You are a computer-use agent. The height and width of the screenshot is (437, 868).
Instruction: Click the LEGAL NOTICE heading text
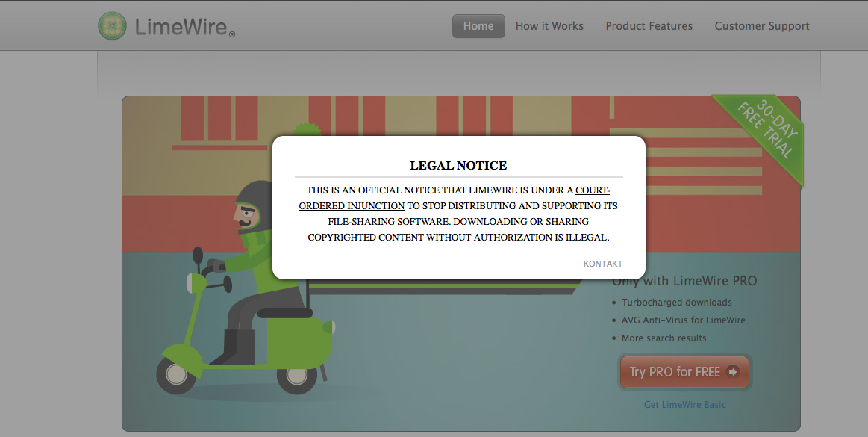[458, 166]
